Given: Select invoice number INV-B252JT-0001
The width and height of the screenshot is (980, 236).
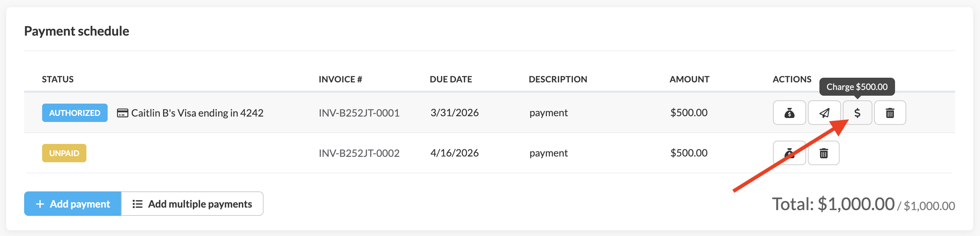Looking at the screenshot, I should [359, 113].
